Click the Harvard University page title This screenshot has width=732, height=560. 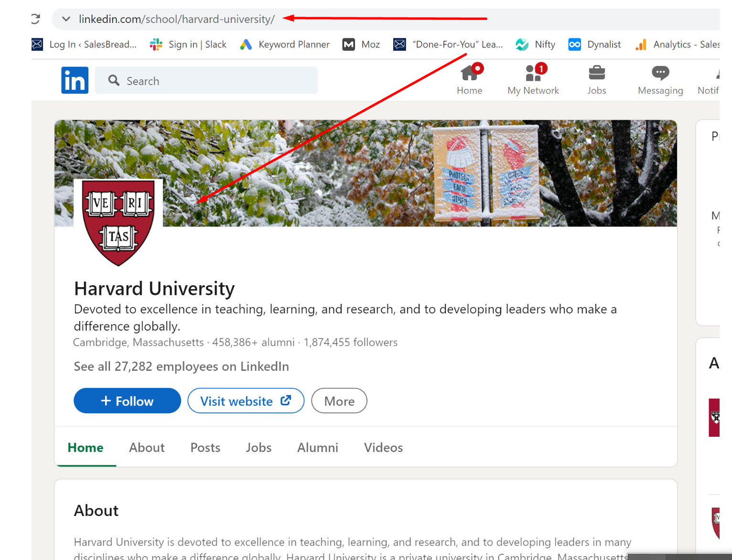[154, 289]
